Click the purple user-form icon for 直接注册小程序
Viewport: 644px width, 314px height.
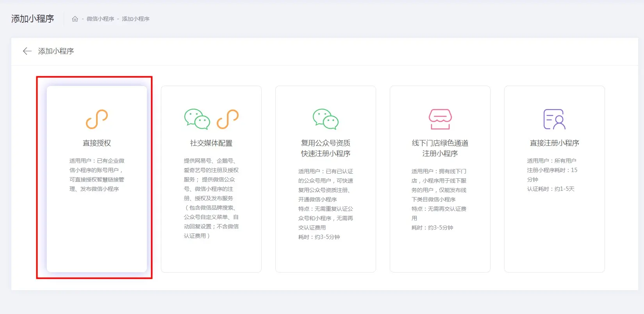[554, 119]
